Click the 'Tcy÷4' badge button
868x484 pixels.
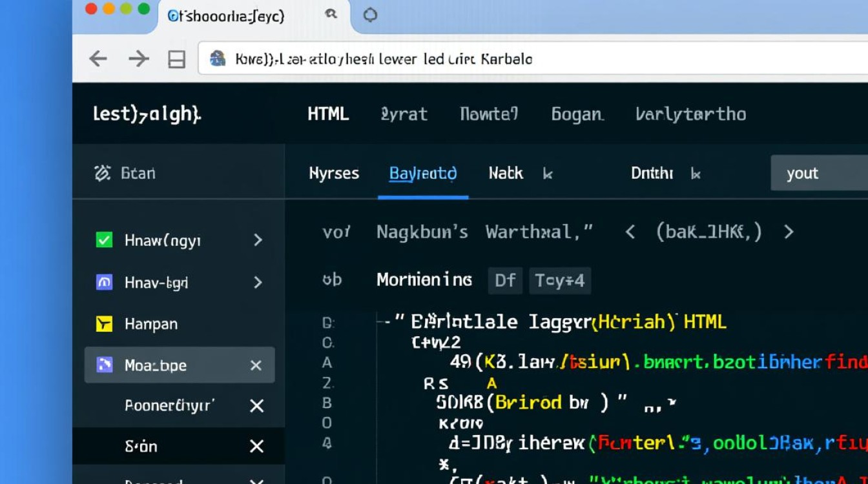click(x=559, y=280)
